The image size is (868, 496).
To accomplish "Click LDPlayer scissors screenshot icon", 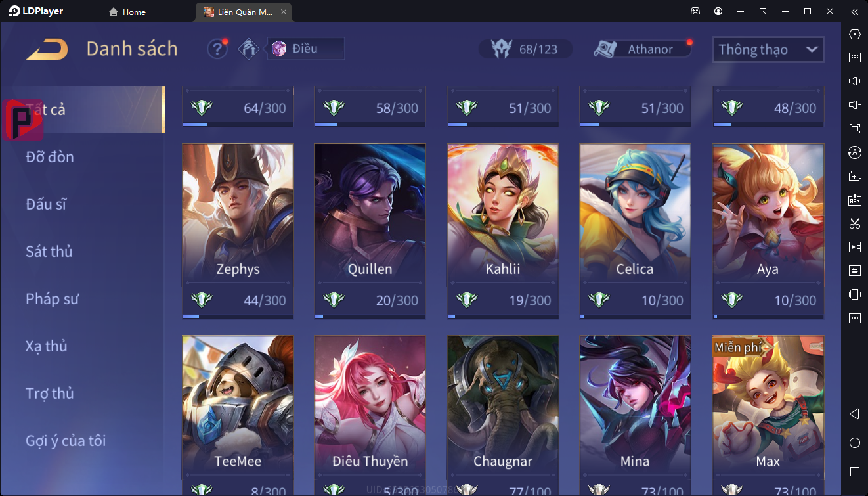I will pos(854,223).
